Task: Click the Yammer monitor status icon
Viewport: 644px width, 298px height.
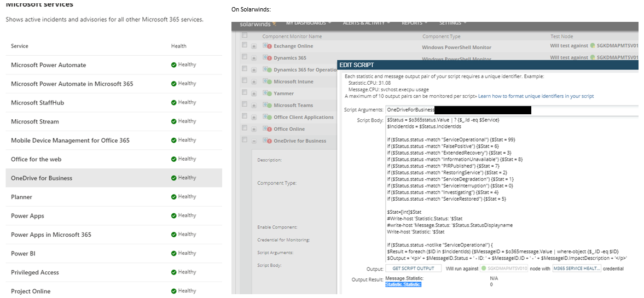Action: [x=268, y=94]
